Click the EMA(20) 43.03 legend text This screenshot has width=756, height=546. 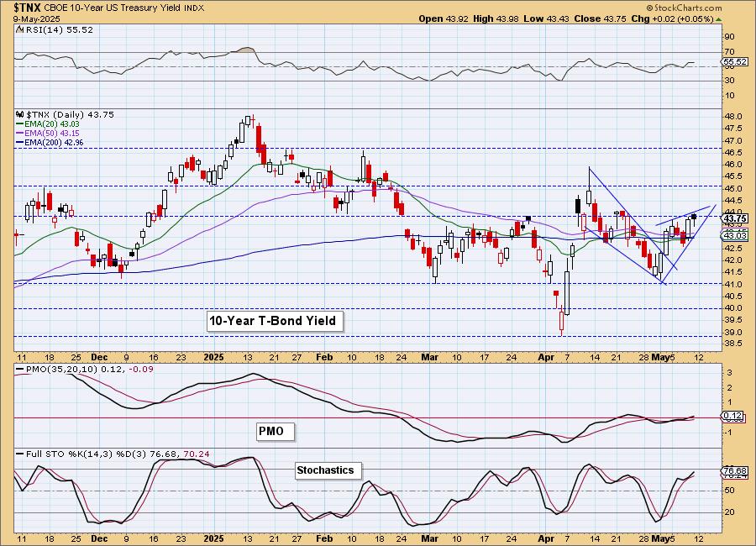(52, 124)
